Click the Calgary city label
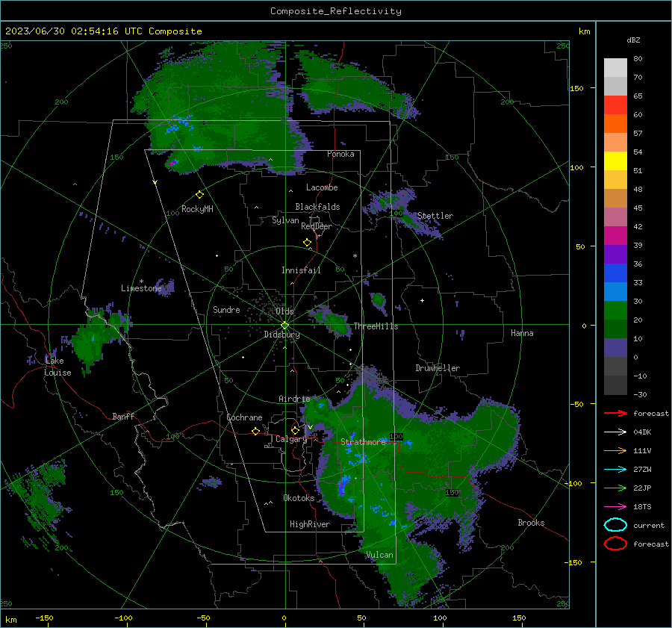The height and width of the screenshot is (628, 672). pyautogui.click(x=291, y=439)
